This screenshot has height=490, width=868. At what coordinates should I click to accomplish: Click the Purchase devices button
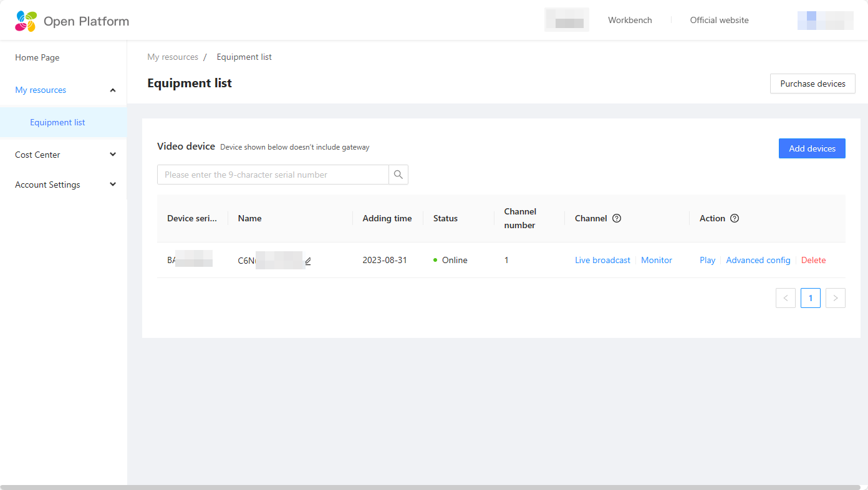813,84
